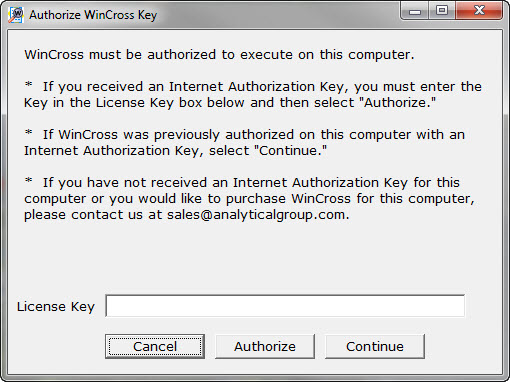The width and height of the screenshot is (510, 382).
Task: Maximize the Authorize WinCross Key dialog
Action: (x=442, y=11)
